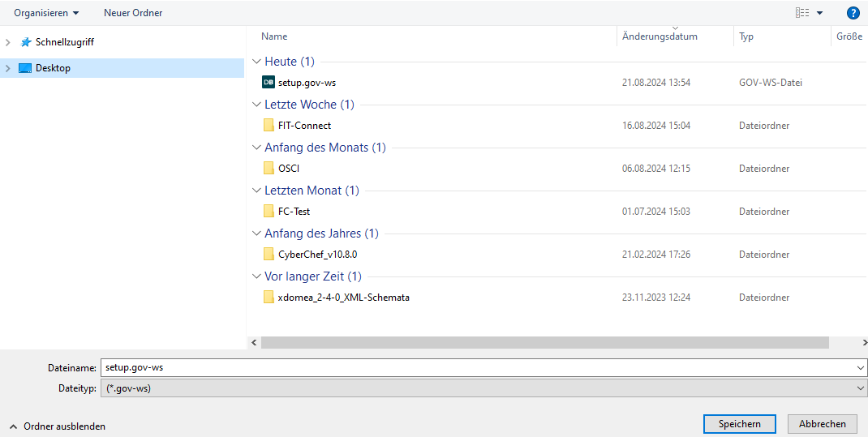The image size is (868, 437).
Task: Click the horizontal scrollbar in file list
Action: coord(544,343)
